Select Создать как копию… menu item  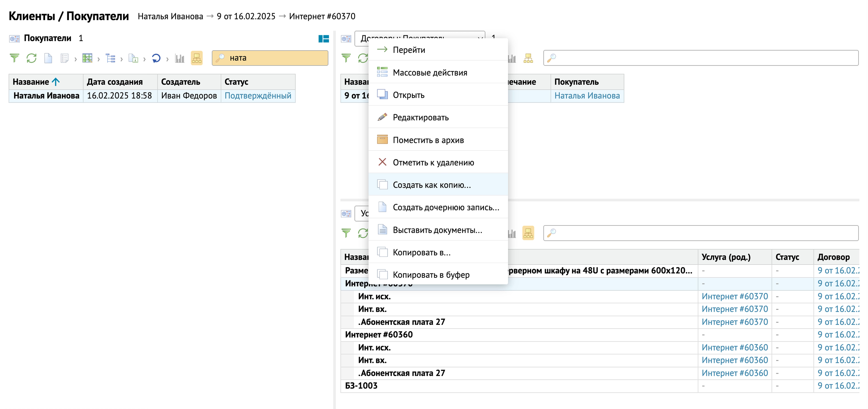click(438, 184)
